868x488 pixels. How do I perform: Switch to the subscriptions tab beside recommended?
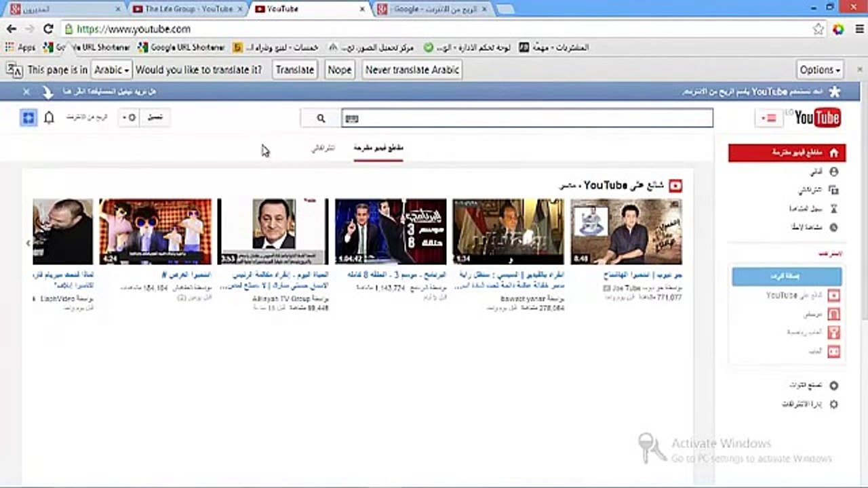[x=323, y=148]
